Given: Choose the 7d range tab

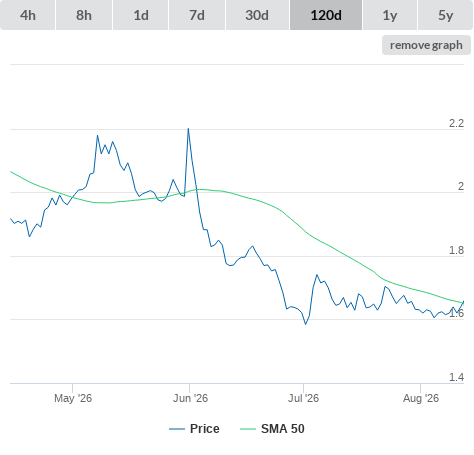Looking at the screenshot, I should click(197, 15).
